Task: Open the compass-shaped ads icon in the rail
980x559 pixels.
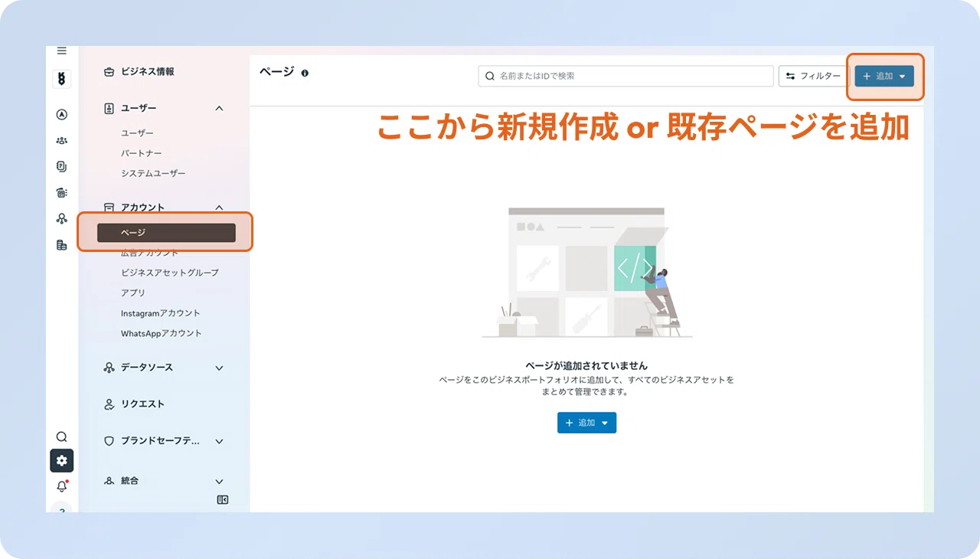Action: (x=62, y=115)
